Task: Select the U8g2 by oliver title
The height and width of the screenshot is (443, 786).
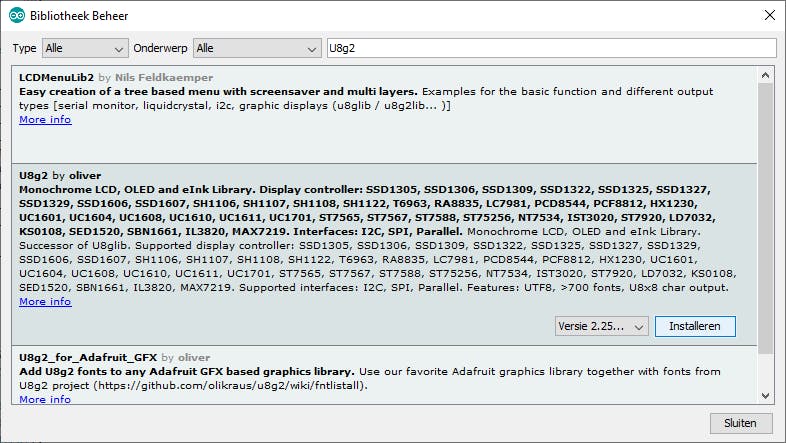Action: click(60, 175)
